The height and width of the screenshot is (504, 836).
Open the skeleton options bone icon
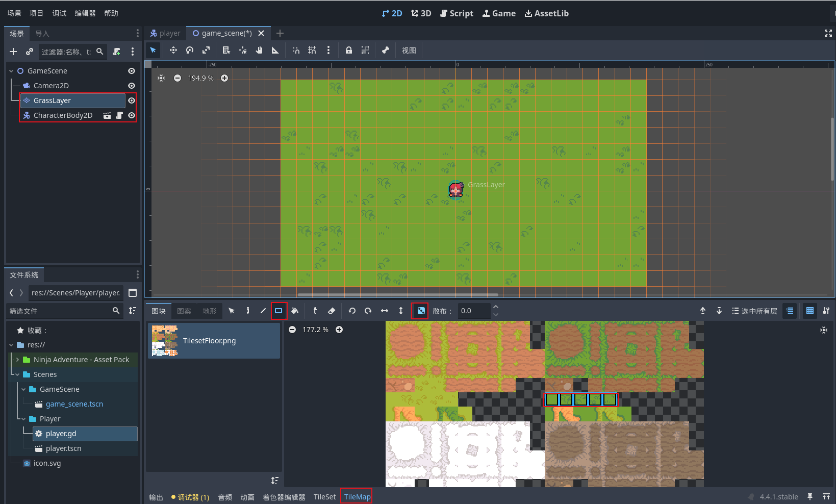click(386, 50)
